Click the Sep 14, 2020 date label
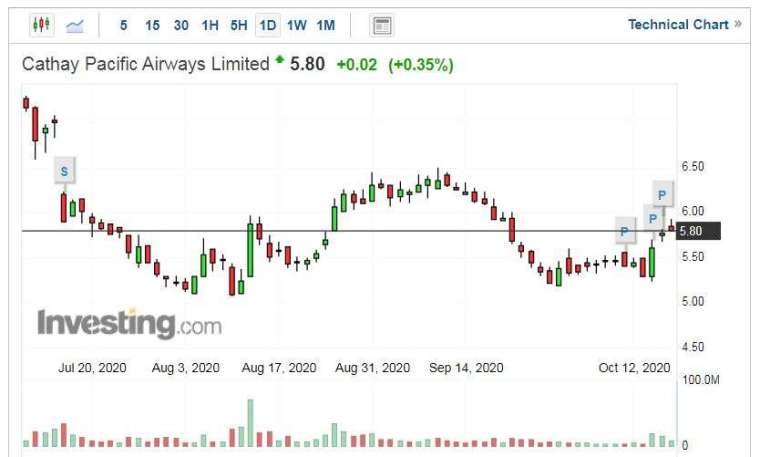 point(466,368)
